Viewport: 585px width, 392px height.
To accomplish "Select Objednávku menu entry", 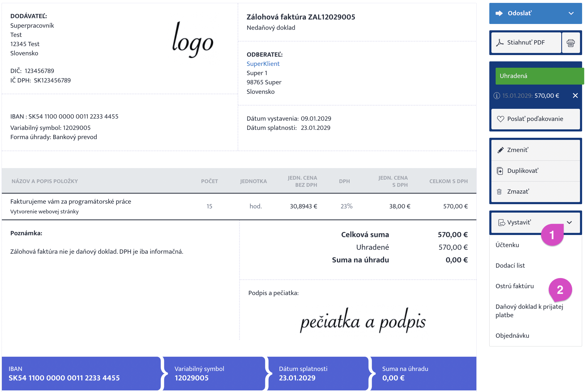I will 512,336.
